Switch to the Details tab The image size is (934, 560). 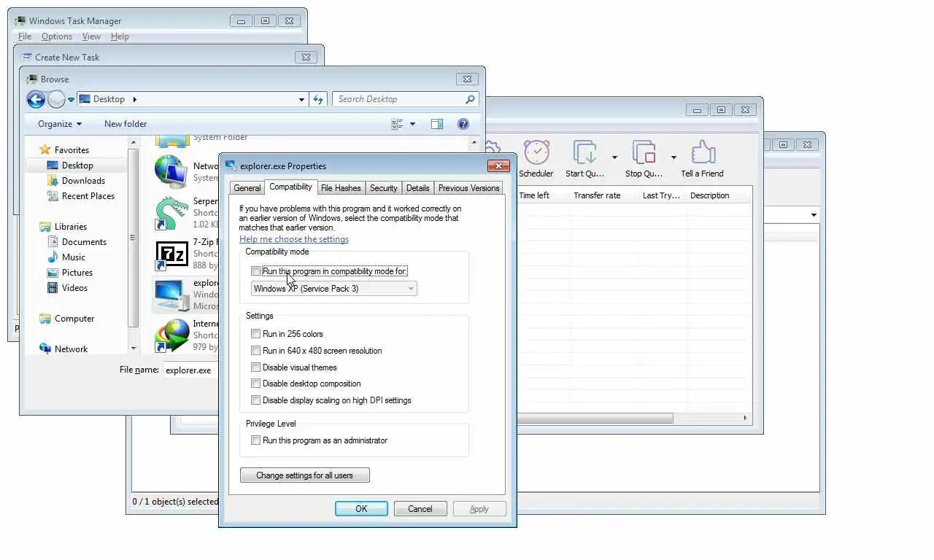[x=418, y=188]
